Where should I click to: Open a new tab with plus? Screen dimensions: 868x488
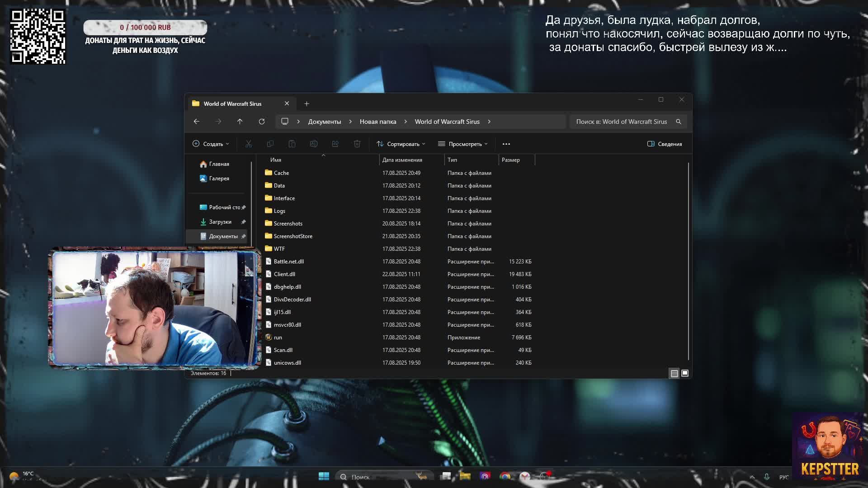coord(307,103)
